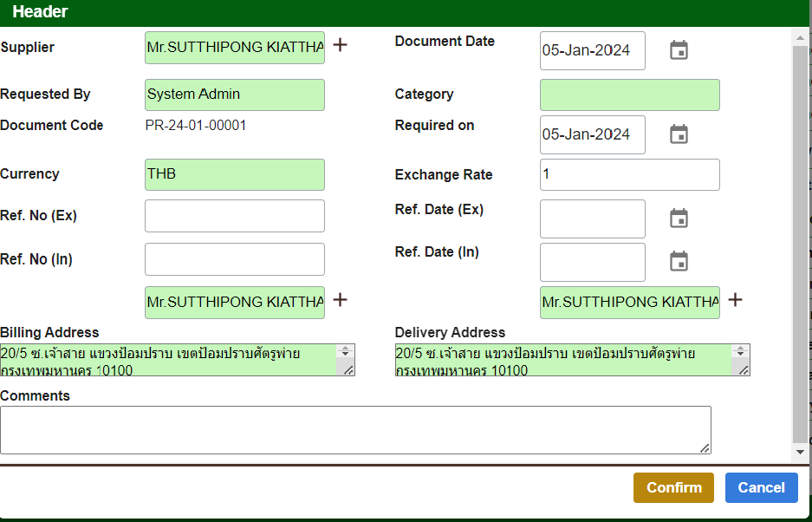Open the Document Date calendar picker
812x522 pixels.
point(679,50)
